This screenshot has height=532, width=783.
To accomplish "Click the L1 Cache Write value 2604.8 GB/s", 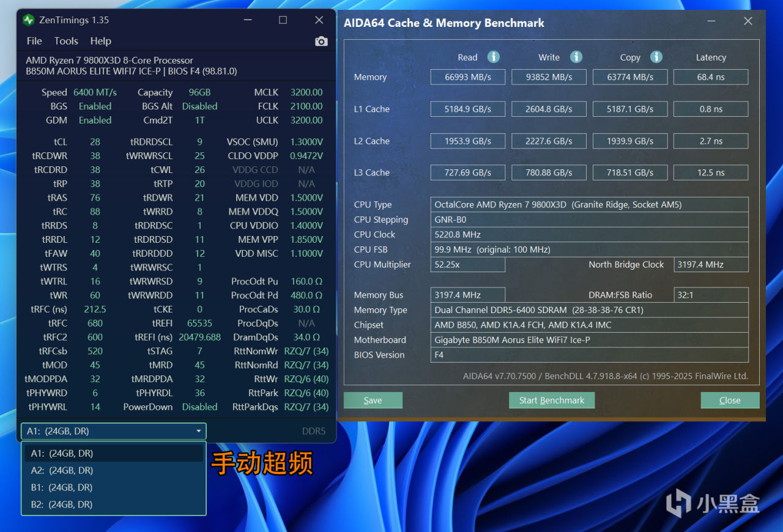I will [x=549, y=109].
